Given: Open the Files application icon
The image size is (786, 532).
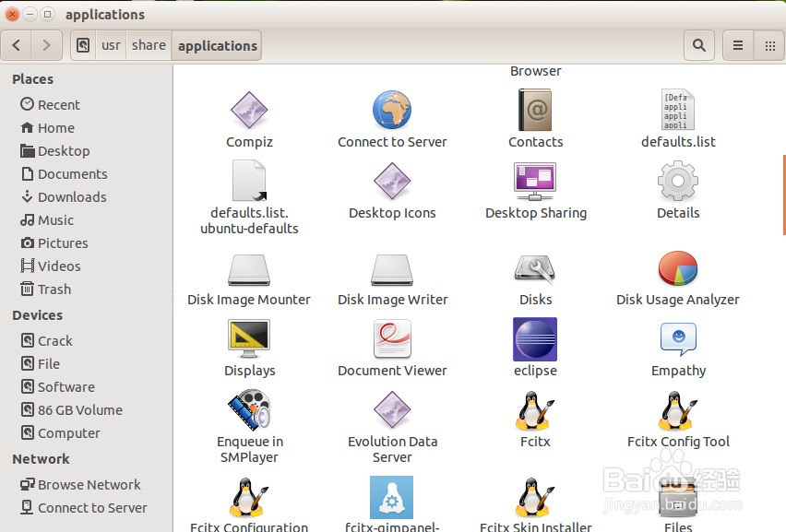Looking at the screenshot, I should click(x=678, y=499).
